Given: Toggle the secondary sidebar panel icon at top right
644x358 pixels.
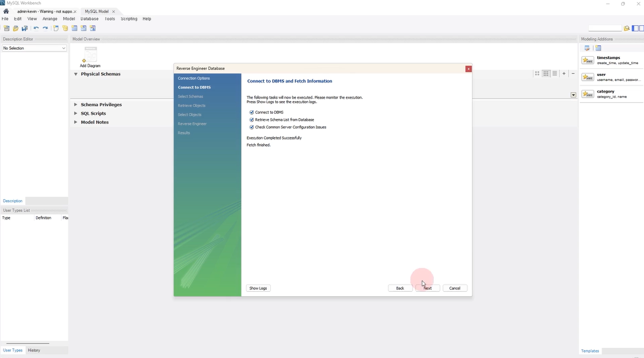Looking at the screenshot, I should point(641,28).
